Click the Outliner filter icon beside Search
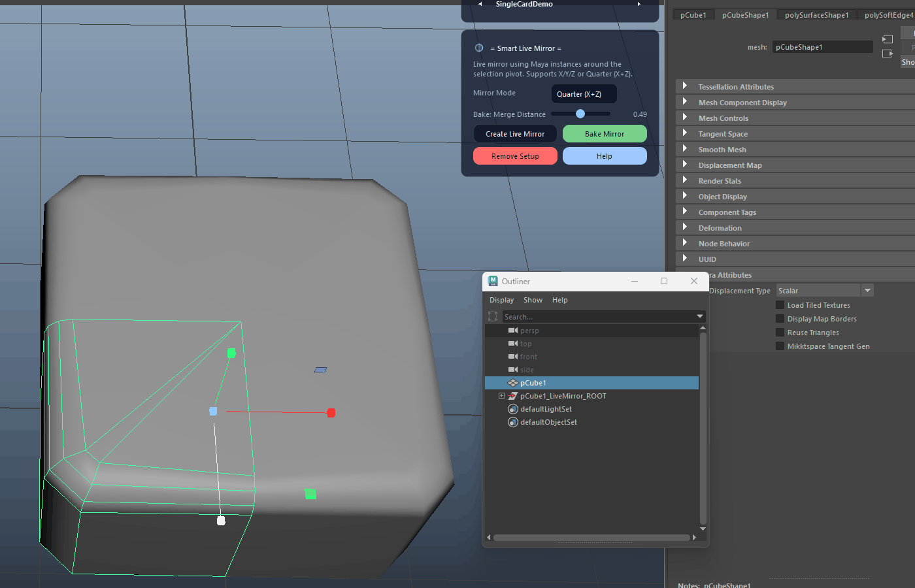915x588 pixels. click(x=493, y=316)
